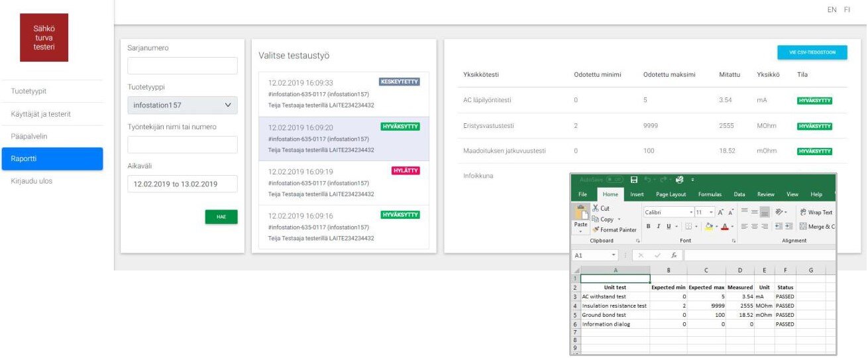Open the font size 11 dropdown
The height and width of the screenshot is (358, 868).
click(711, 212)
